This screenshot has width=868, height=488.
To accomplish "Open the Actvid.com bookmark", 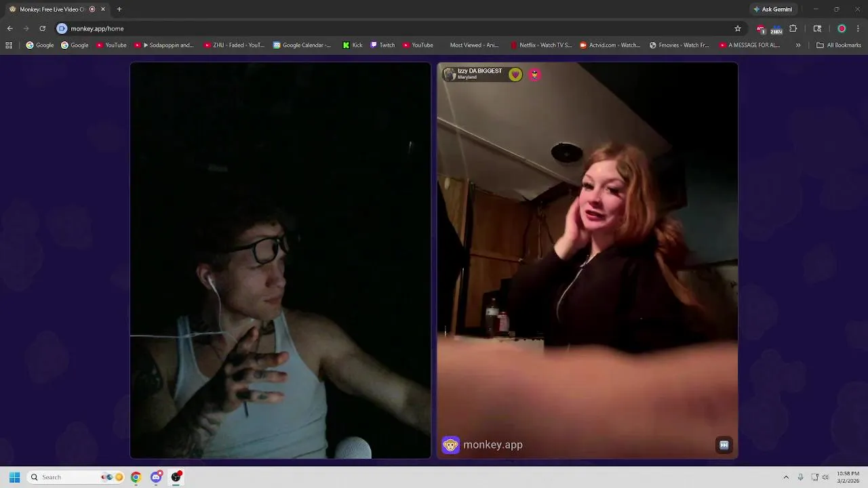I will [610, 45].
